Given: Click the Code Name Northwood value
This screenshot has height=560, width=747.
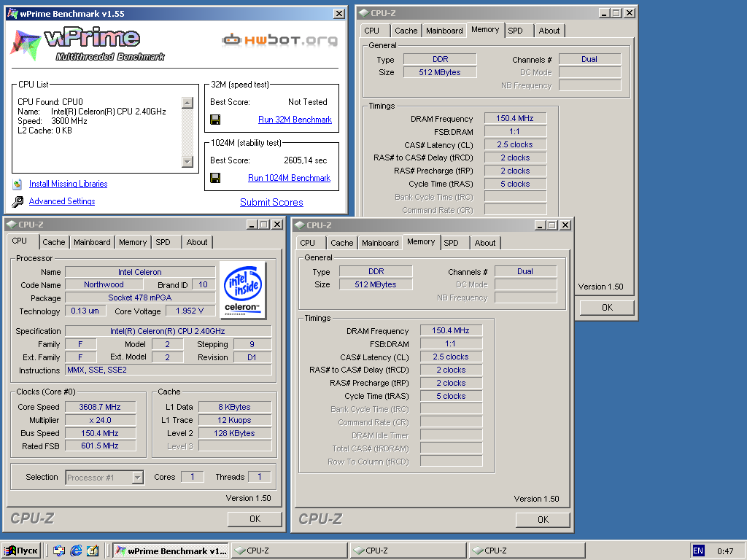Looking at the screenshot, I should click(104, 285).
